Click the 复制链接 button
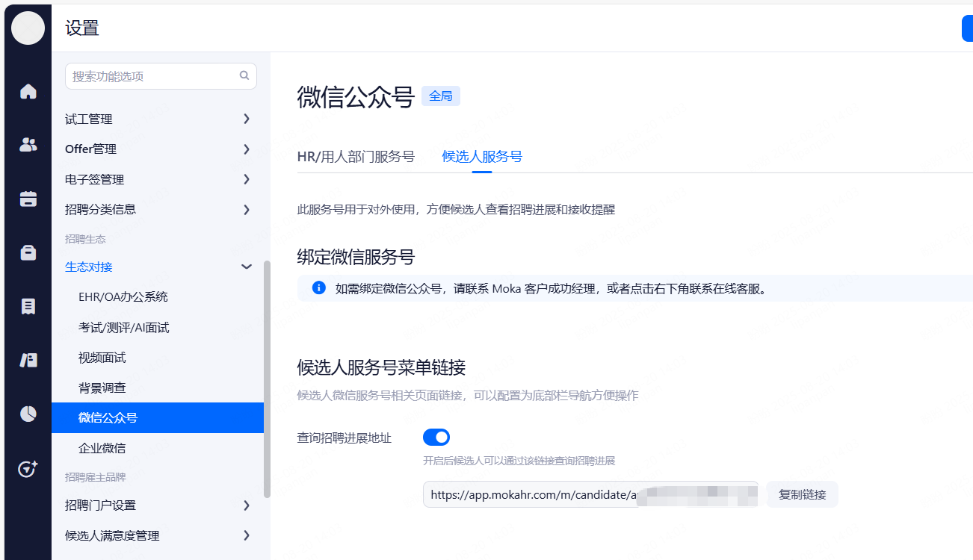This screenshot has height=560, width=973. (x=802, y=494)
